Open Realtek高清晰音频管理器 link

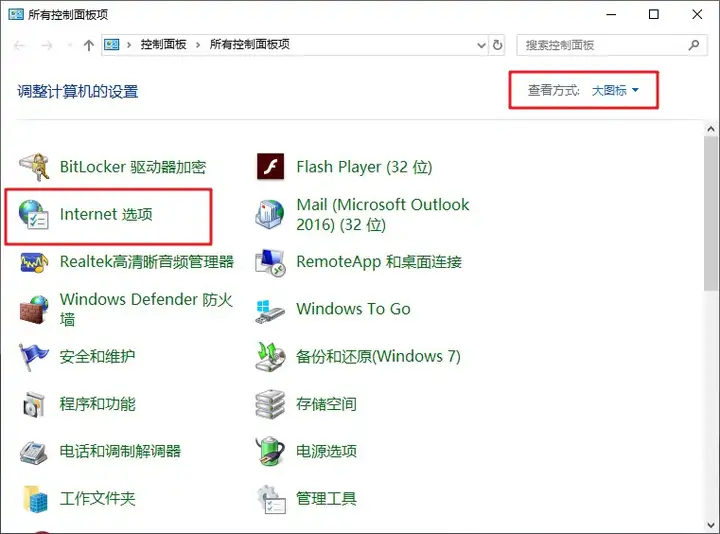(147, 262)
